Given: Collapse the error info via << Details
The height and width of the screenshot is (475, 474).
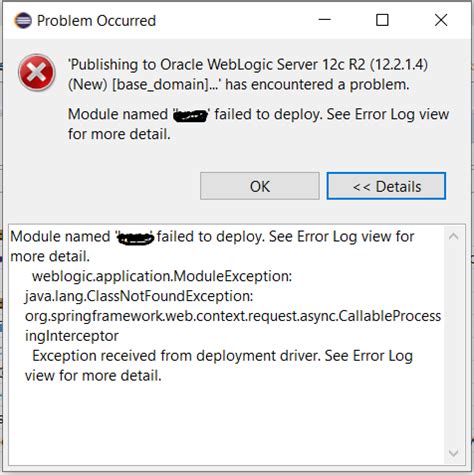Looking at the screenshot, I should 386,186.
